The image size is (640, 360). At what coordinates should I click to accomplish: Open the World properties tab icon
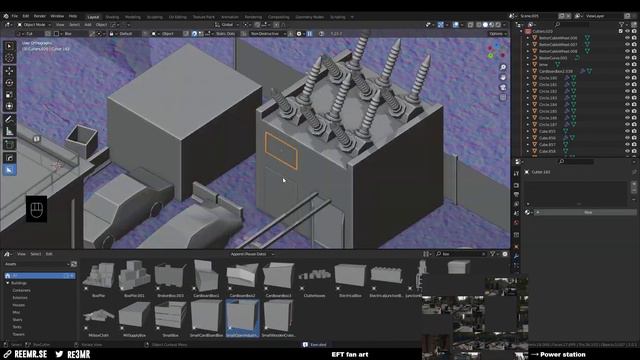click(x=516, y=223)
